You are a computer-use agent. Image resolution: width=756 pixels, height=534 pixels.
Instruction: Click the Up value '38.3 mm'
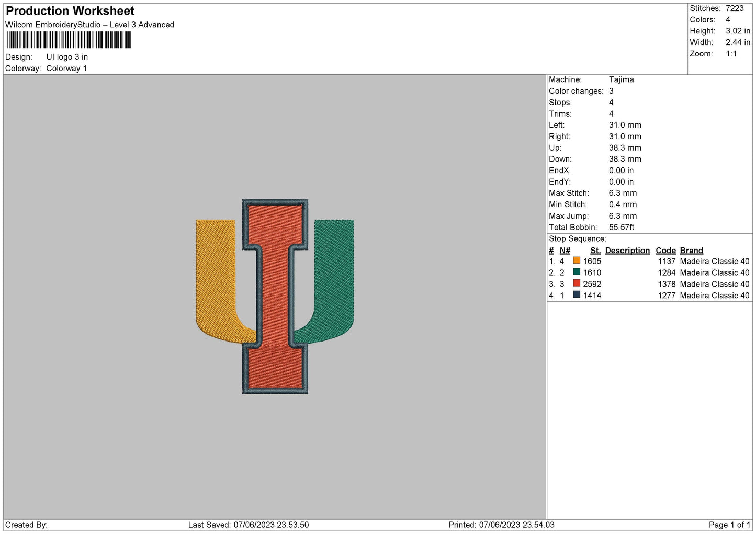click(625, 148)
